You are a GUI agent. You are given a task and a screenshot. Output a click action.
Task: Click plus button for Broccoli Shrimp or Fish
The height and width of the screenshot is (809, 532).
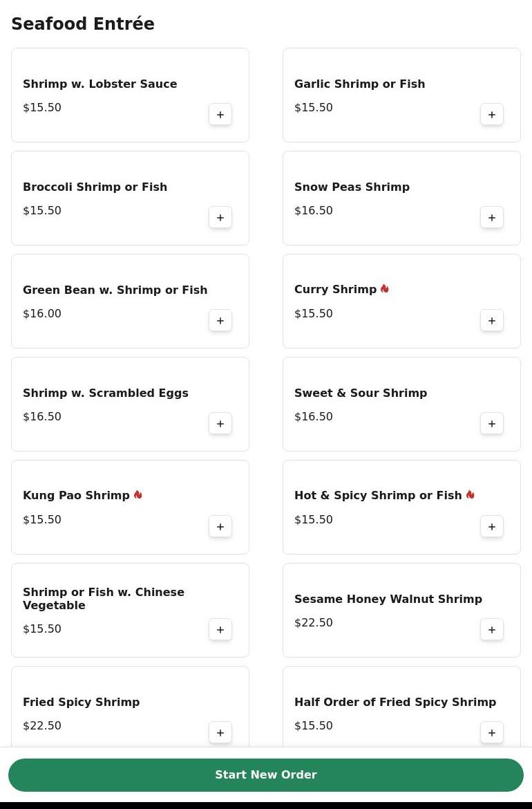pos(220,218)
